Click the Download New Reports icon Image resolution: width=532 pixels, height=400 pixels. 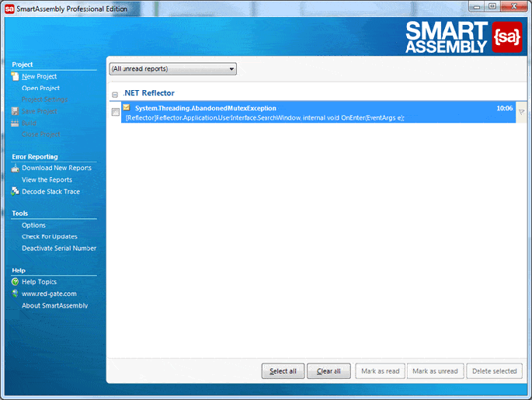coord(16,168)
